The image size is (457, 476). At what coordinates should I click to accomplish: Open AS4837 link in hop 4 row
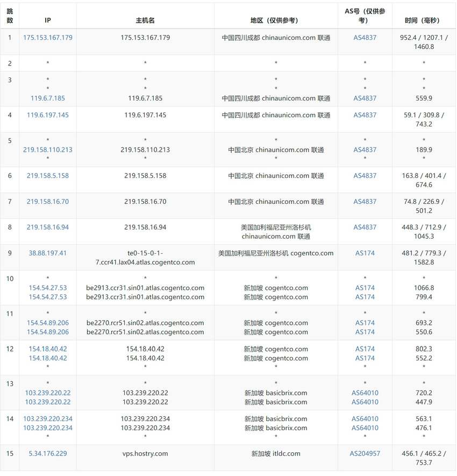pyautogui.click(x=365, y=115)
